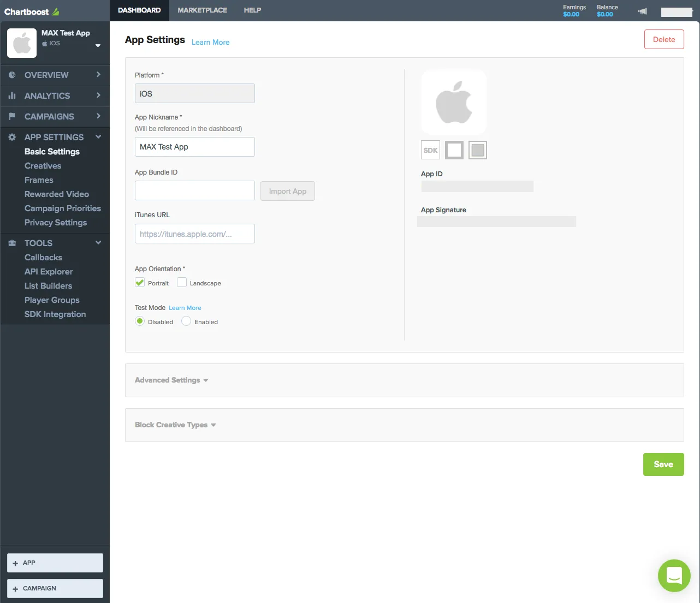The width and height of the screenshot is (700, 603).
Task: Open Creatives settings page
Action: tap(43, 166)
